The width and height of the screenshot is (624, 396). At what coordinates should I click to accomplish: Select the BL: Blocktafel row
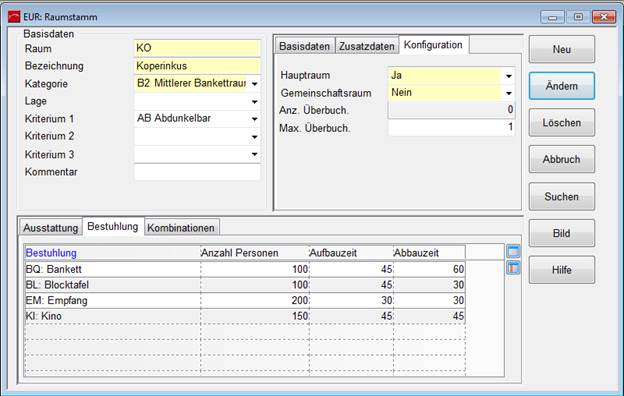pos(245,285)
